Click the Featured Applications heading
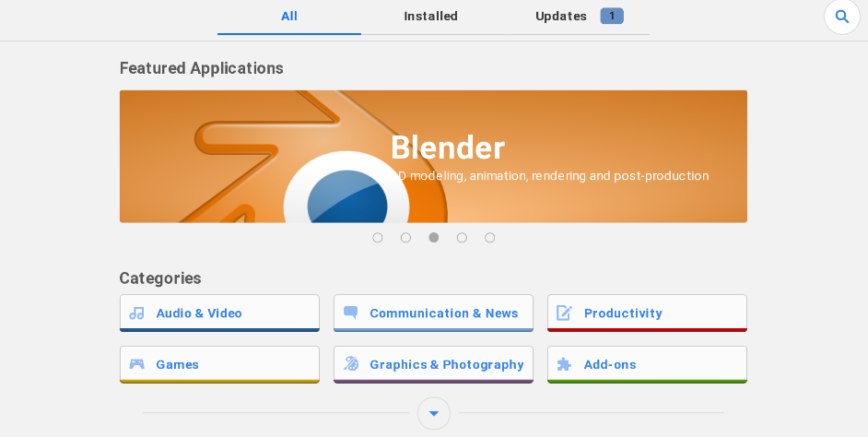Screen dimensions: 868x437 point(202,68)
